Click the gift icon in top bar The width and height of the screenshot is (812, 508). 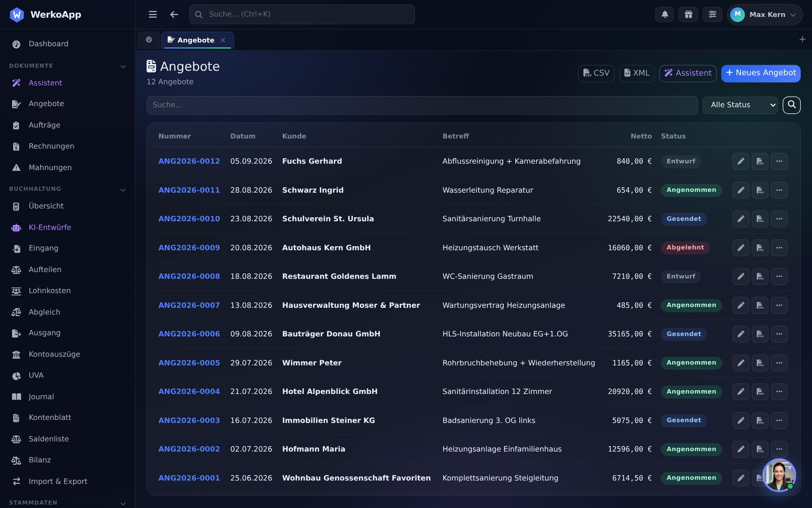[x=688, y=14]
